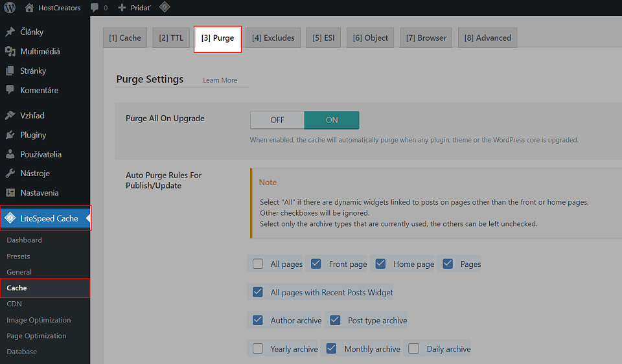Screen dimensions: 622x364
Task: Click the brush icon beside Vzhľad
Action: (x=10, y=115)
